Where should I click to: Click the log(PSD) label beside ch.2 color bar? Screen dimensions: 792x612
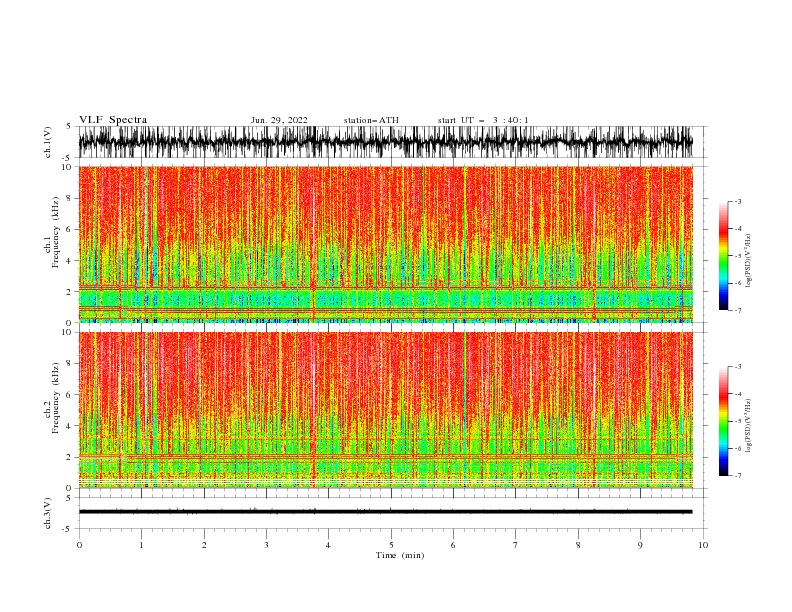pos(748,426)
